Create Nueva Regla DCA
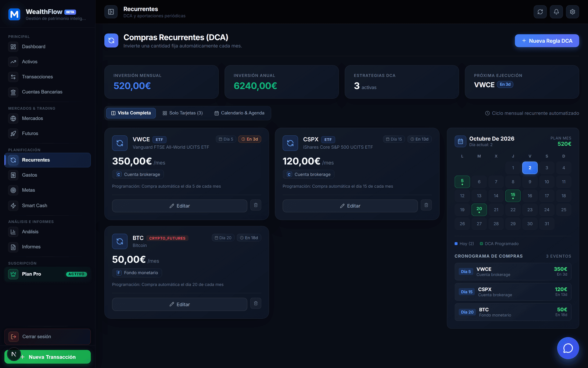 (x=547, y=41)
